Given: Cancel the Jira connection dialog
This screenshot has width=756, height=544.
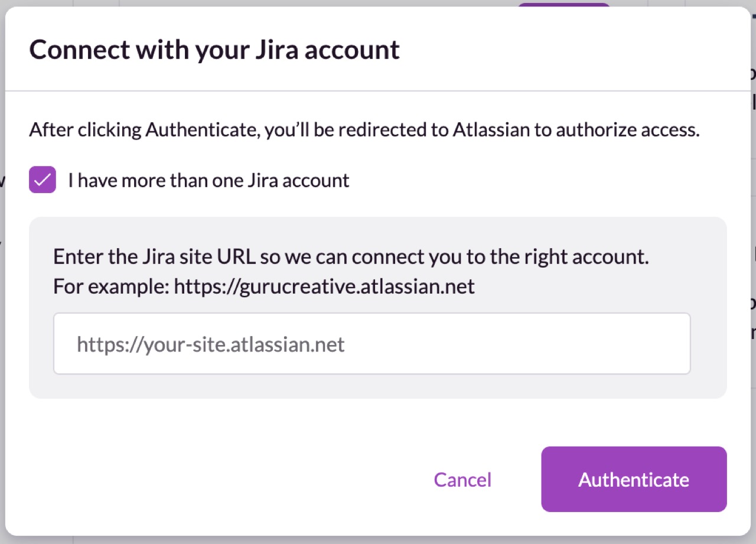Looking at the screenshot, I should (462, 480).
